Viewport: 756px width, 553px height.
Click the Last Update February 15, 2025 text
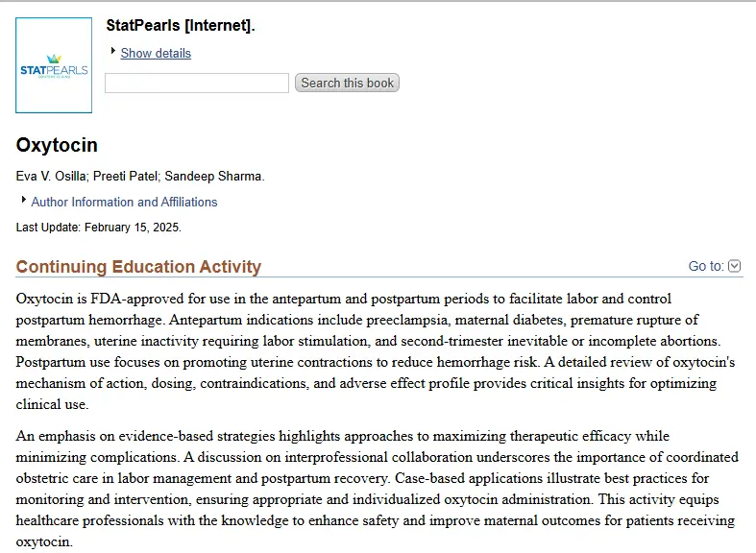[98, 228]
